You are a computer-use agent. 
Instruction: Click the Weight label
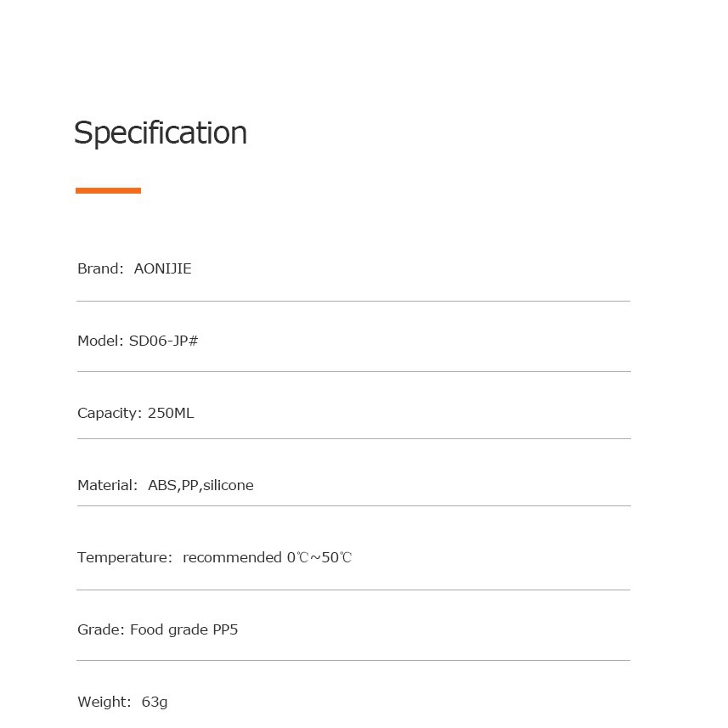click(104, 702)
